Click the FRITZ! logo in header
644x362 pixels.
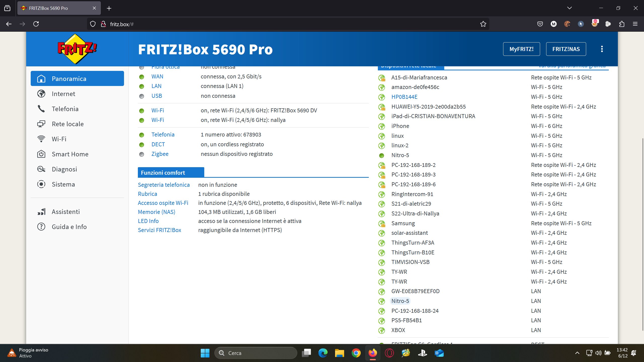pyautogui.click(x=77, y=49)
